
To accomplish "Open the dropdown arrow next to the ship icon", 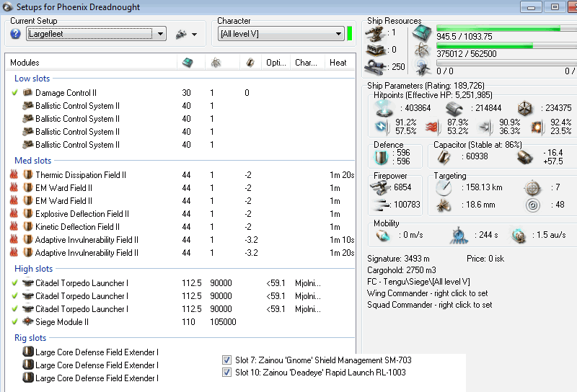I will point(194,34).
